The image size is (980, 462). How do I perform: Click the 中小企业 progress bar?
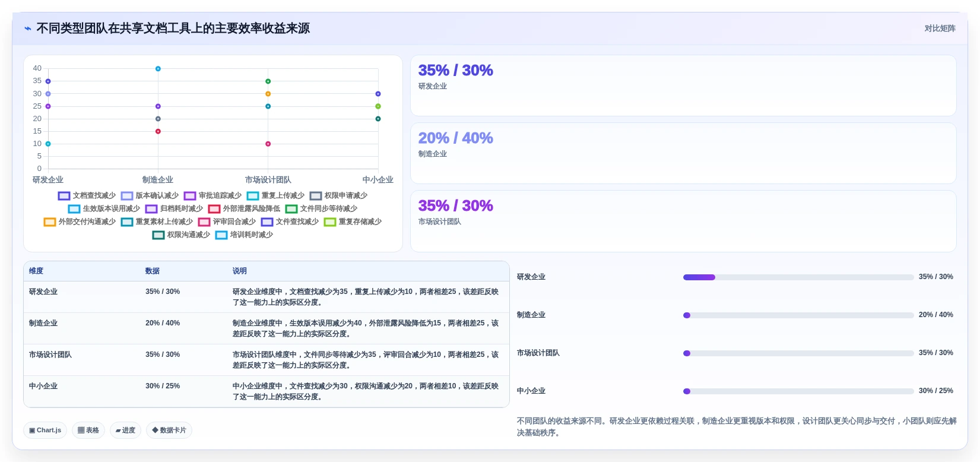(x=798, y=391)
